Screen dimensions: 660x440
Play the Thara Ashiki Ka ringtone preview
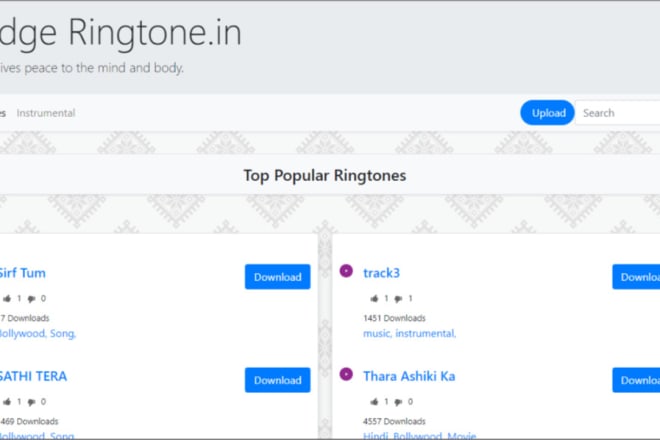[x=346, y=374]
